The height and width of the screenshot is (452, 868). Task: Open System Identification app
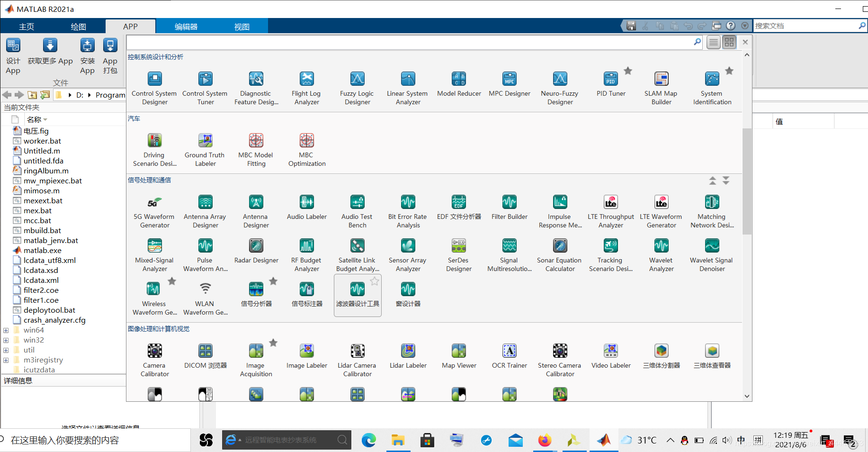pos(712,88)
